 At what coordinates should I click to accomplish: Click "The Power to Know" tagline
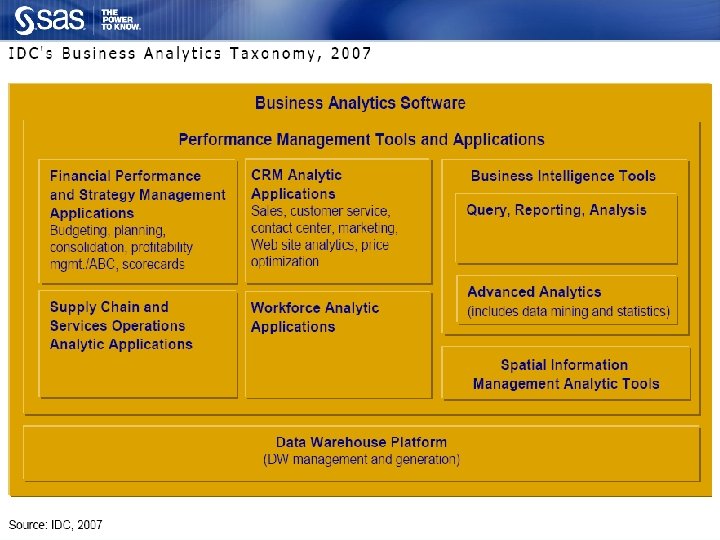click(x=119, y=19)
